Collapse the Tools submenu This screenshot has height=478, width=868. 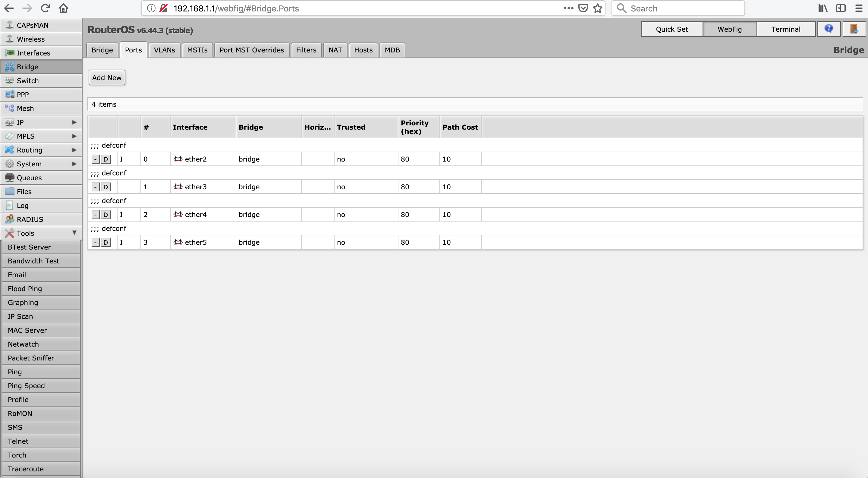tap(74, 233)
